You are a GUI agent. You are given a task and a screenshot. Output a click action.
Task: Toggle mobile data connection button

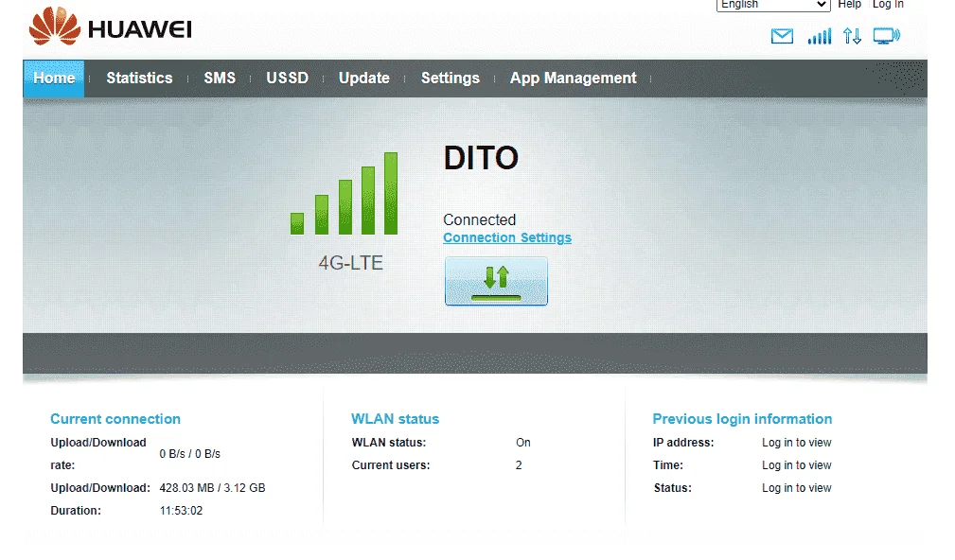[496, 281]
